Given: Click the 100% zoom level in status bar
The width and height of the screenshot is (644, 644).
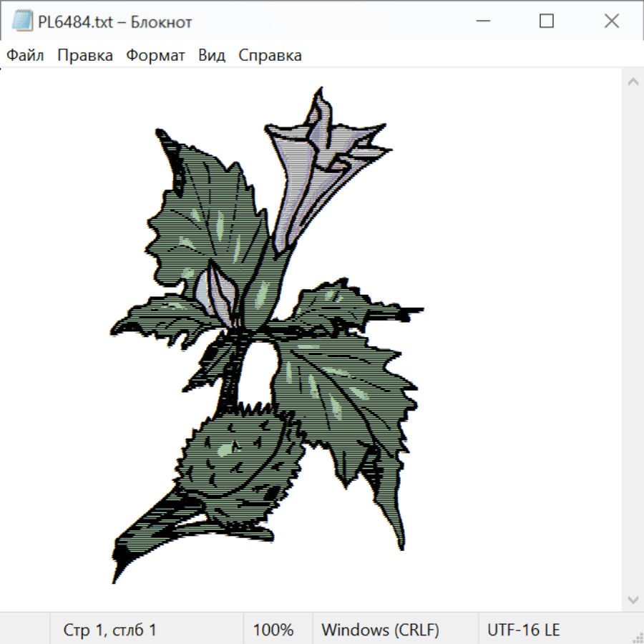Looking at the screenshot, I should [273, 630].
